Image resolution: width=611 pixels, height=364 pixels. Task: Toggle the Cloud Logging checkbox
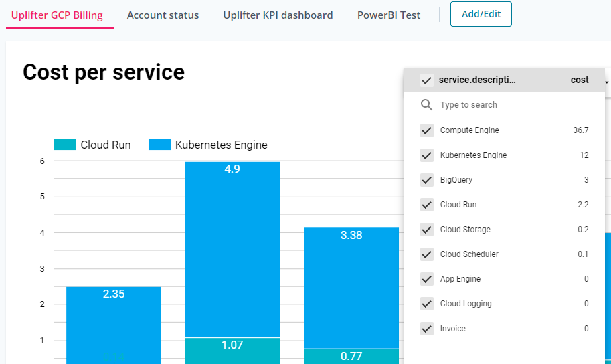click(x=427, y=304)
